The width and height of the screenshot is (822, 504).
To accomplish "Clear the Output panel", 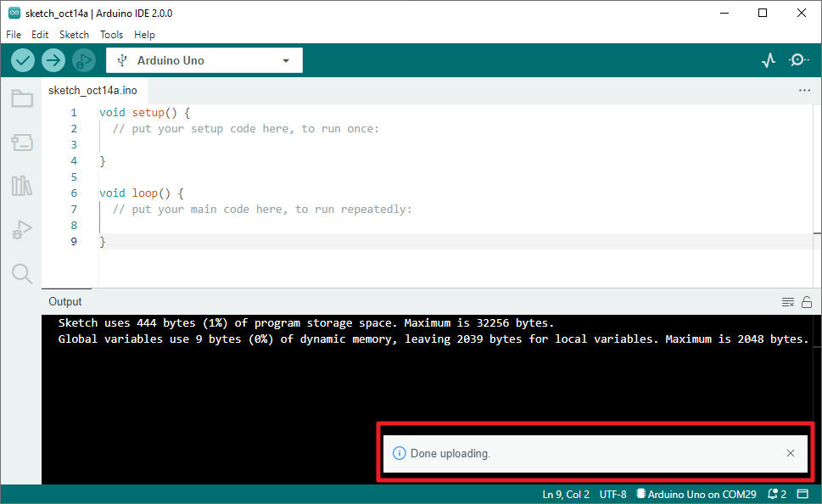I will (787, 302).
